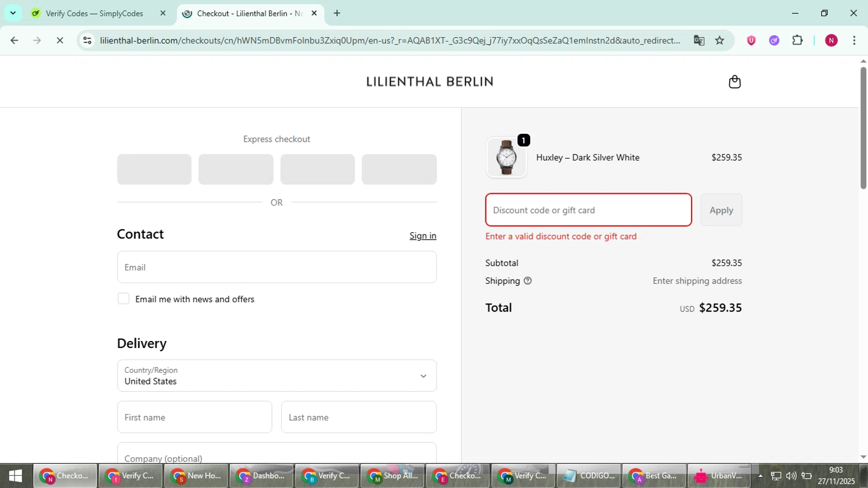Open Chrome three-dot menu
This screenshot has width=868, height=488.
[x=854, y=41]
